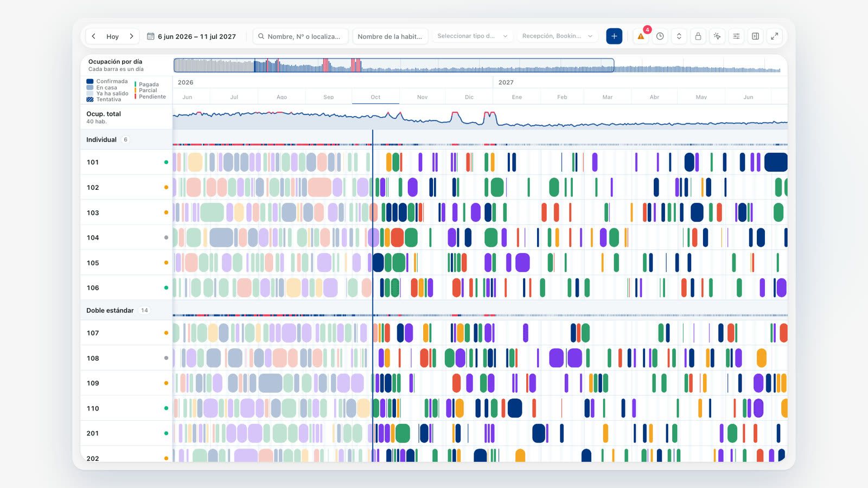
Task: Open the date range 6 jun 2026 picker
Action: pyautogui.click(x=192, y=36)
